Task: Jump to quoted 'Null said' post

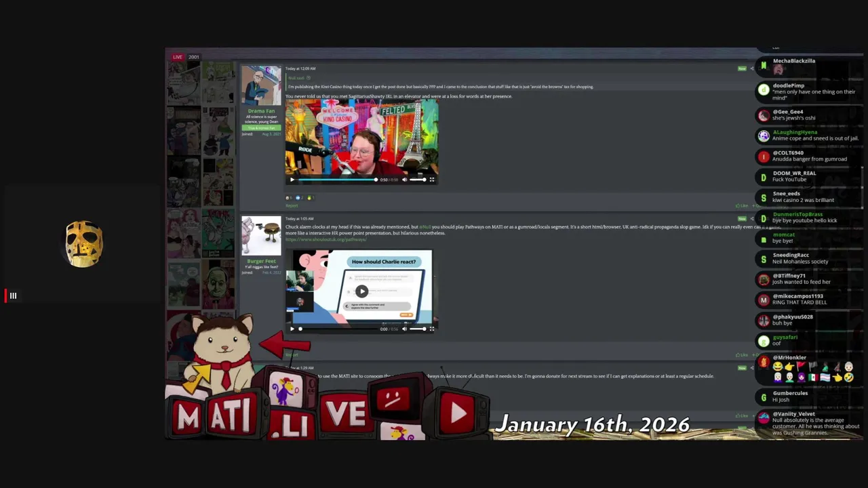Action: (295, 78)
